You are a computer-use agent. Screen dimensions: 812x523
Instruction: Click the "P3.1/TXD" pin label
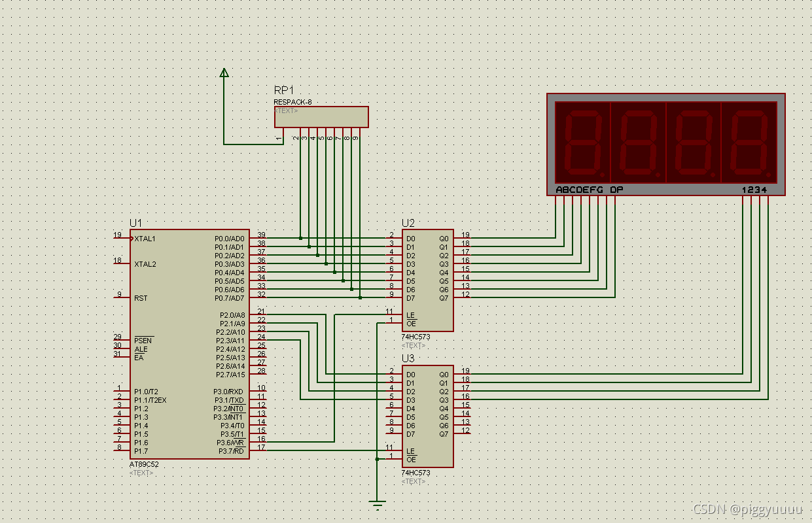230,400
